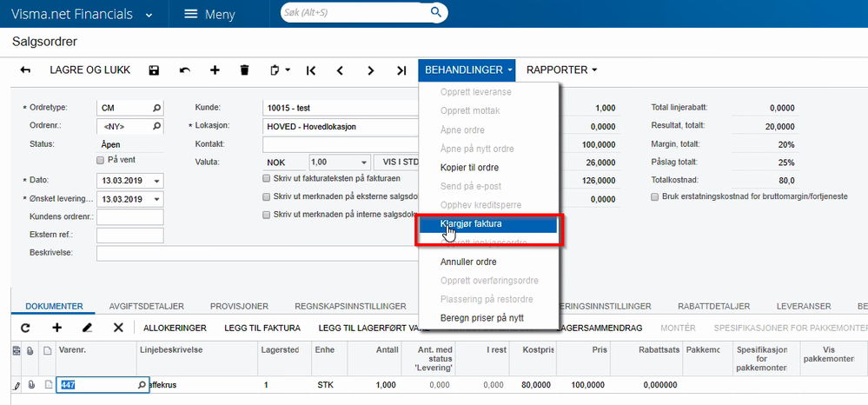Click the pencil edit icon in grid toolbar
The image size is (868, 405).
click(87, 328)
